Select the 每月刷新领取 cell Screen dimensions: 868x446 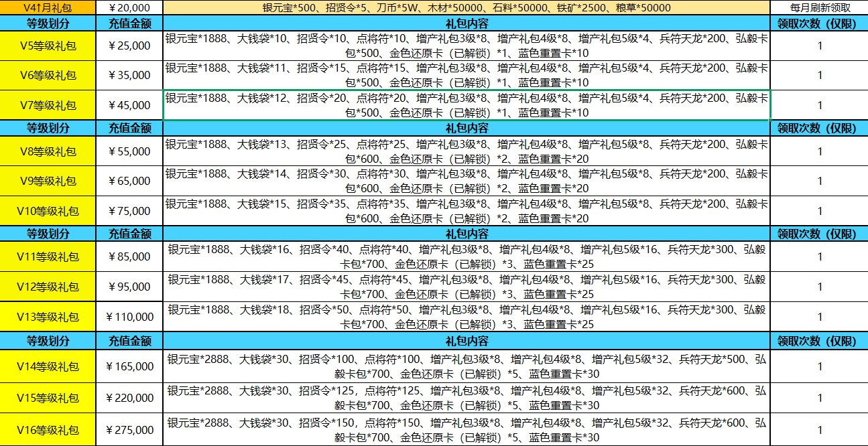[x=820, y=8]
